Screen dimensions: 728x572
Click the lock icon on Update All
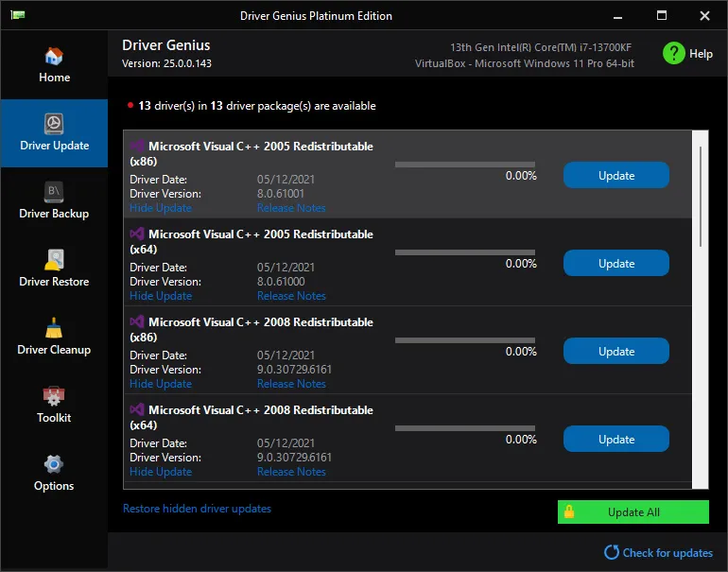point(569,511)
